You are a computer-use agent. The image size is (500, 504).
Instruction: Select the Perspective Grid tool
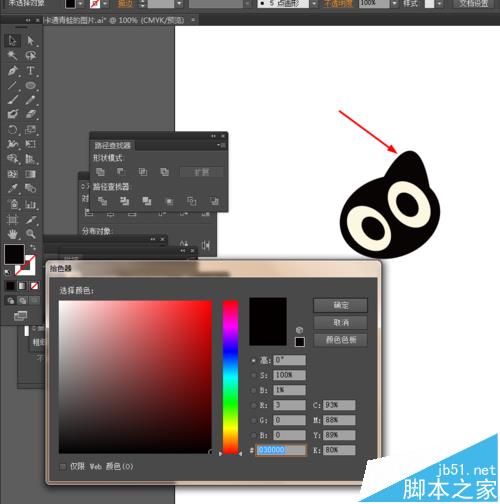pyautogui.click(x=30, y=159)
